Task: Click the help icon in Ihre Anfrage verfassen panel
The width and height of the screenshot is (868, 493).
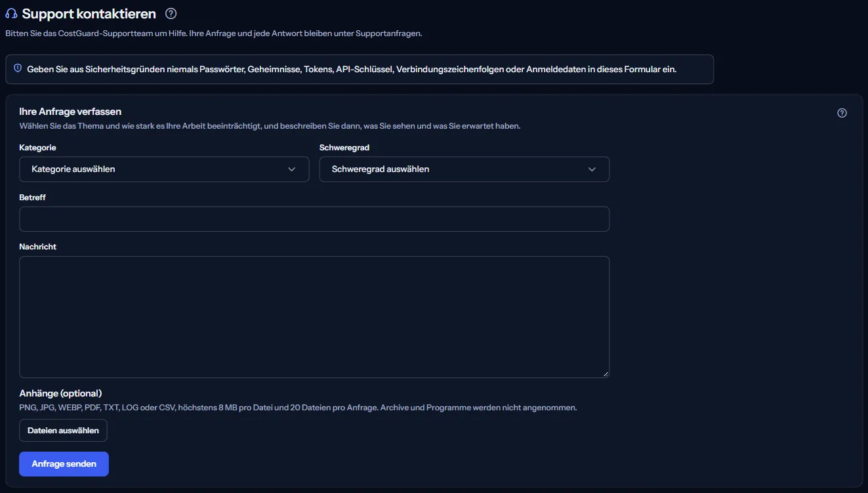Action: point(842,113)
